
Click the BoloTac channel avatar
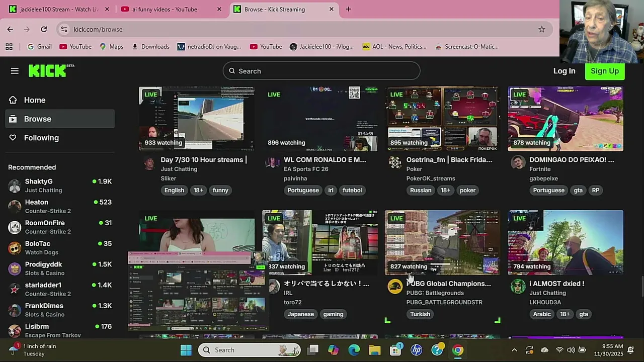click(x=15, y=247)
